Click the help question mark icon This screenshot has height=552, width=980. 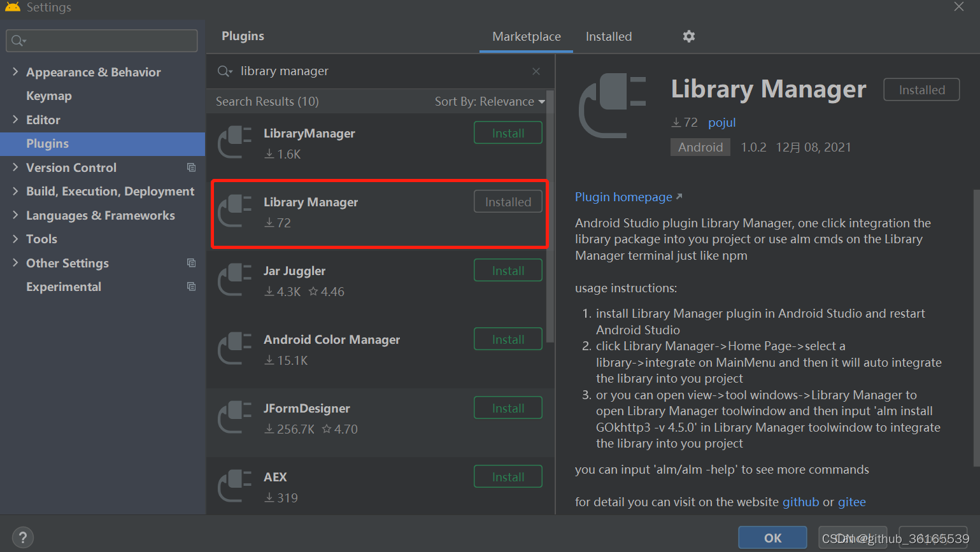click(x=23, y=537)
